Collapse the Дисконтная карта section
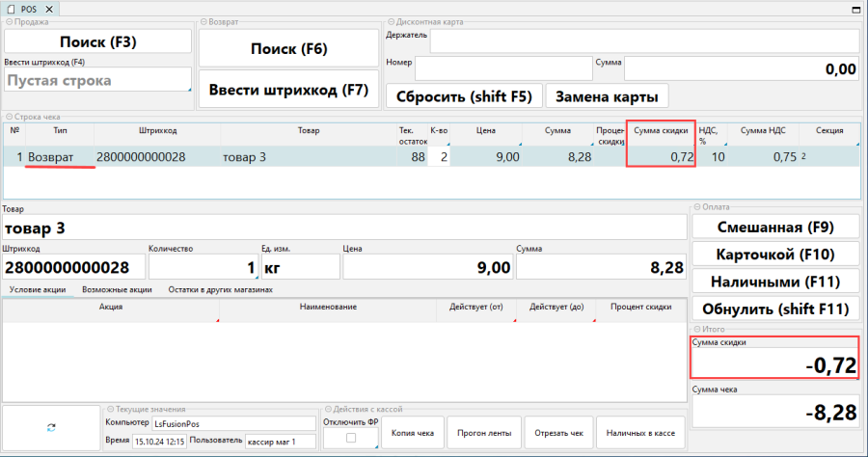 (x=390, y=21)
